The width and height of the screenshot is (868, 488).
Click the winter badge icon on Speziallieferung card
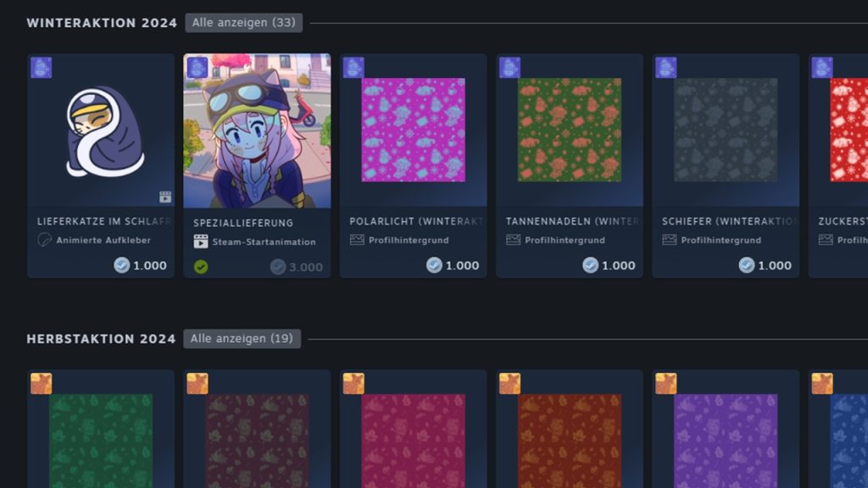pos(198,68)
